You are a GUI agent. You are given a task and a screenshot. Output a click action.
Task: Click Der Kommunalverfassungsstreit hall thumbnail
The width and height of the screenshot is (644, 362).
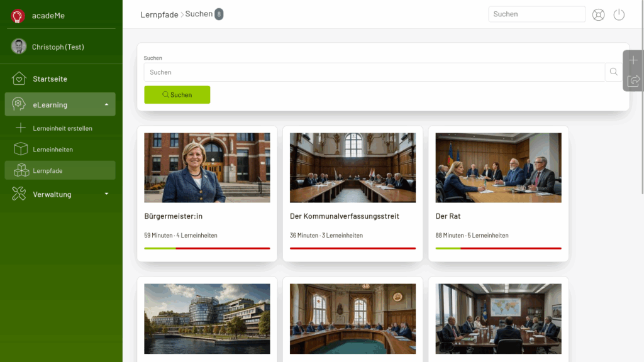pos(353,167)
